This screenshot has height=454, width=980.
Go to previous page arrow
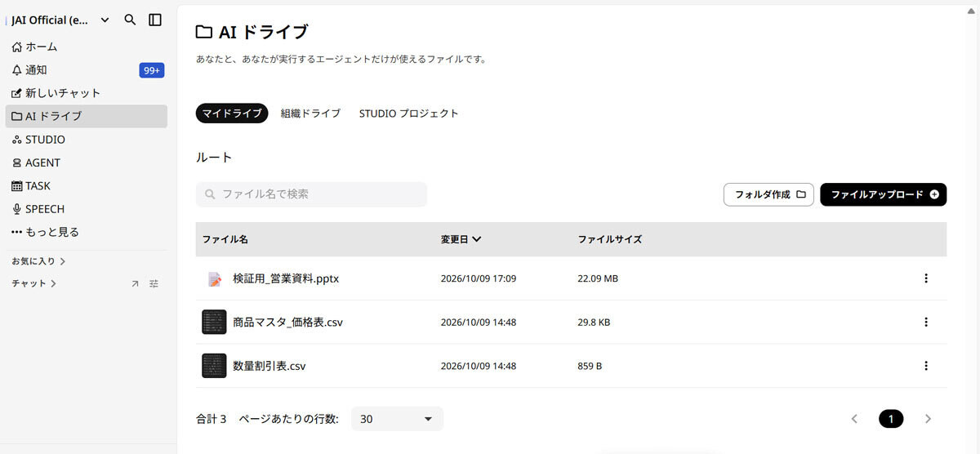(x=854, y=419)
